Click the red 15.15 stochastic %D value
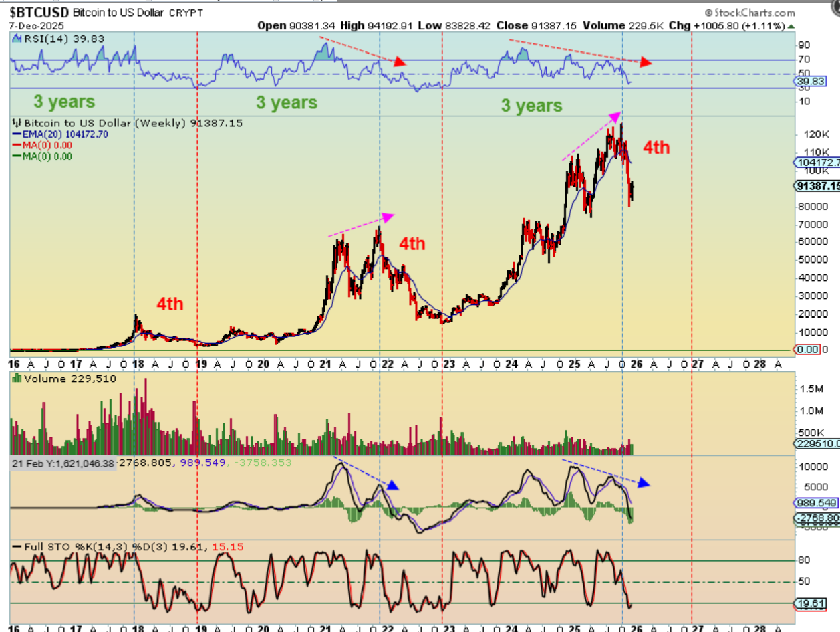Image resolution: width=840 pixels, height=632 pixels. coord(227,547)
